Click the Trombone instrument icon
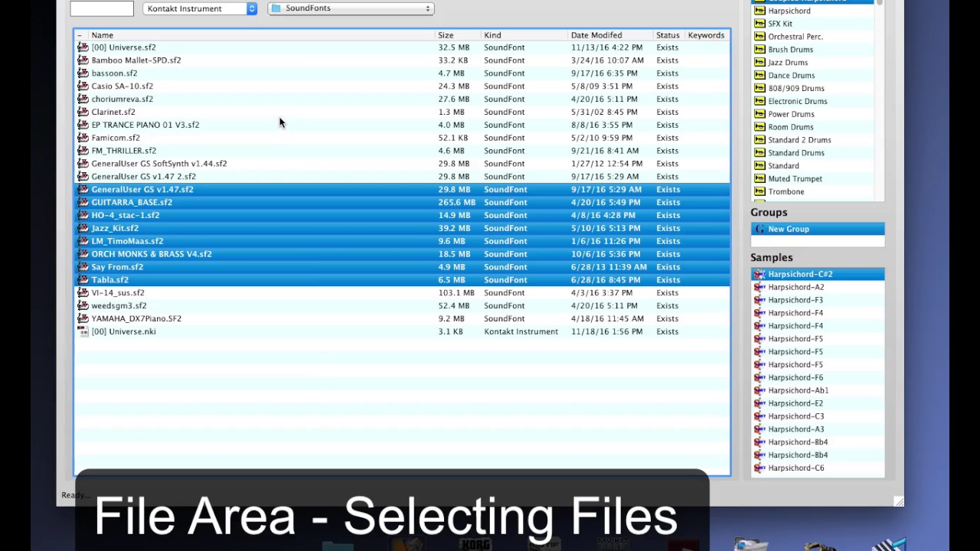The width and height of the screenshot is (980, 551). click(x=759, y=192)
